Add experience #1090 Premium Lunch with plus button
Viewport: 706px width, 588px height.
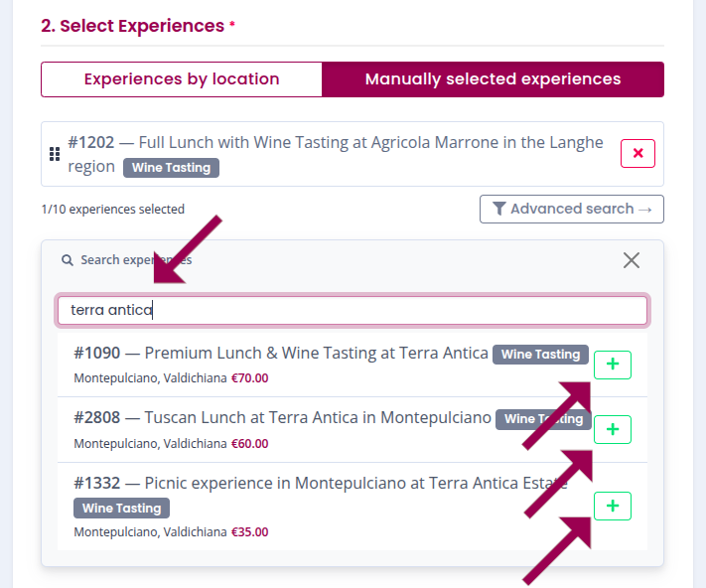[x=612, y=365]
